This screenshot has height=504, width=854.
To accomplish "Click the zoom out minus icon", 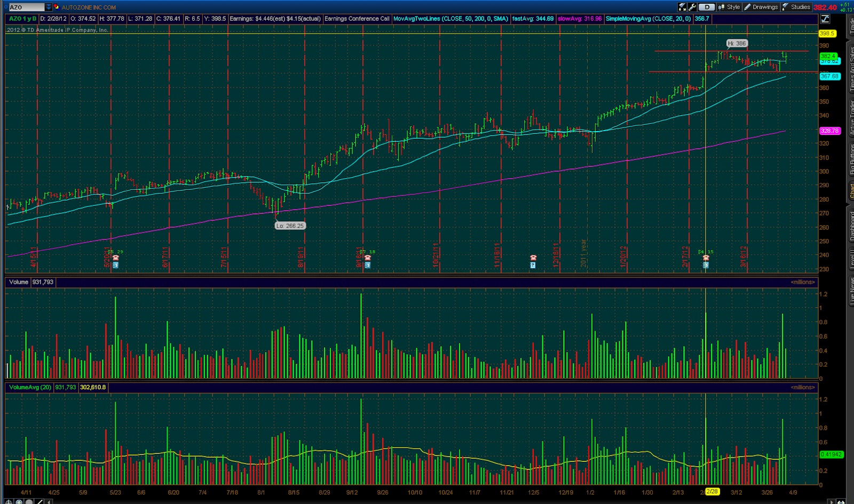I will [29, 501].
